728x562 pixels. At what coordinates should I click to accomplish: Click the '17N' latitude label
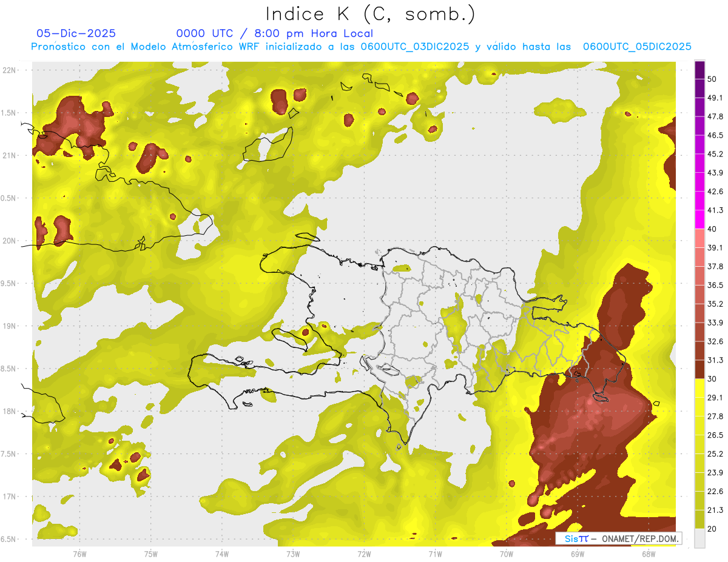10,497
